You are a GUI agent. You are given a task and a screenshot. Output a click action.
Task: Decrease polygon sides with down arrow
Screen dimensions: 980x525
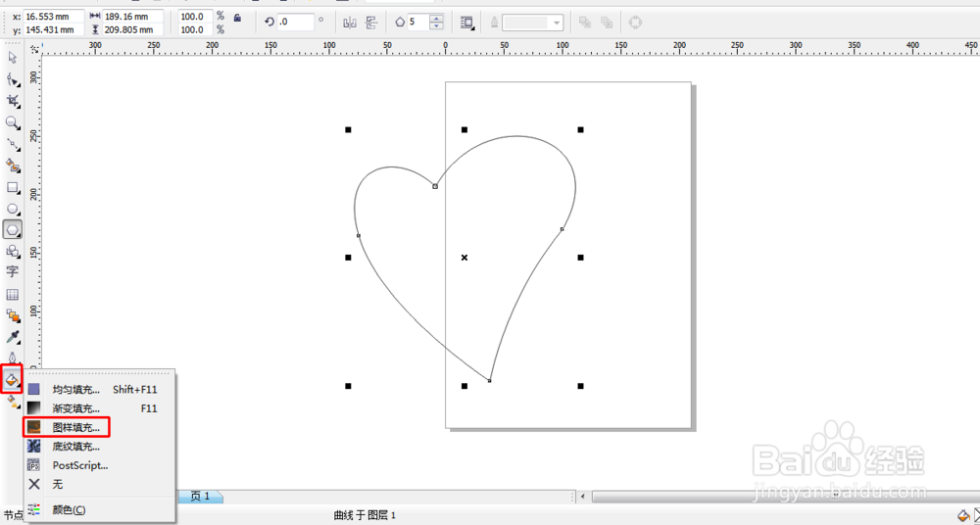[437, 26]
